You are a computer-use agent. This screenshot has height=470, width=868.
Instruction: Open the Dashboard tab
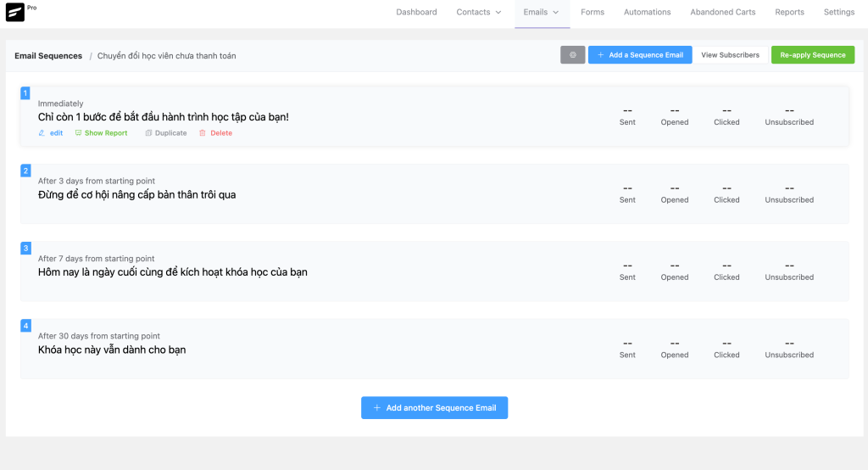416,12
